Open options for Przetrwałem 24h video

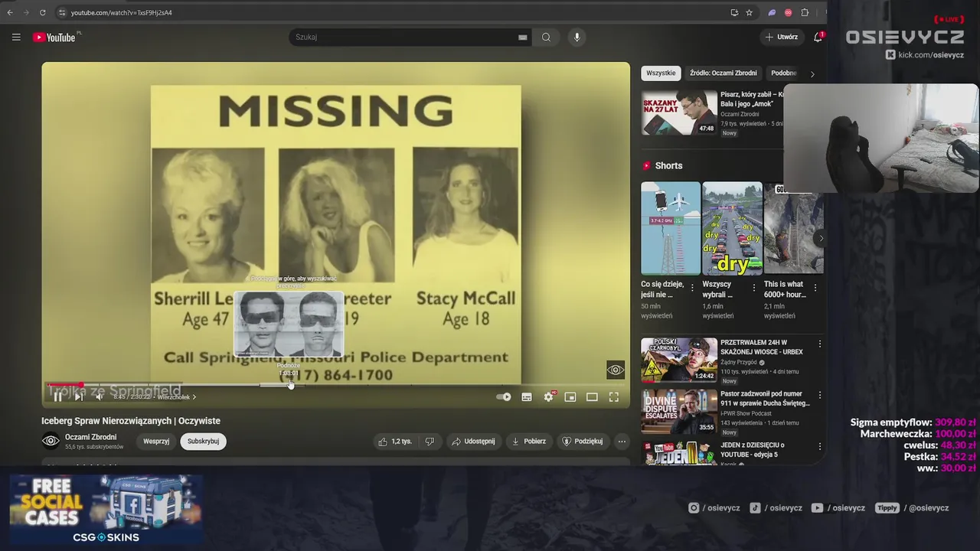[819, 344]
